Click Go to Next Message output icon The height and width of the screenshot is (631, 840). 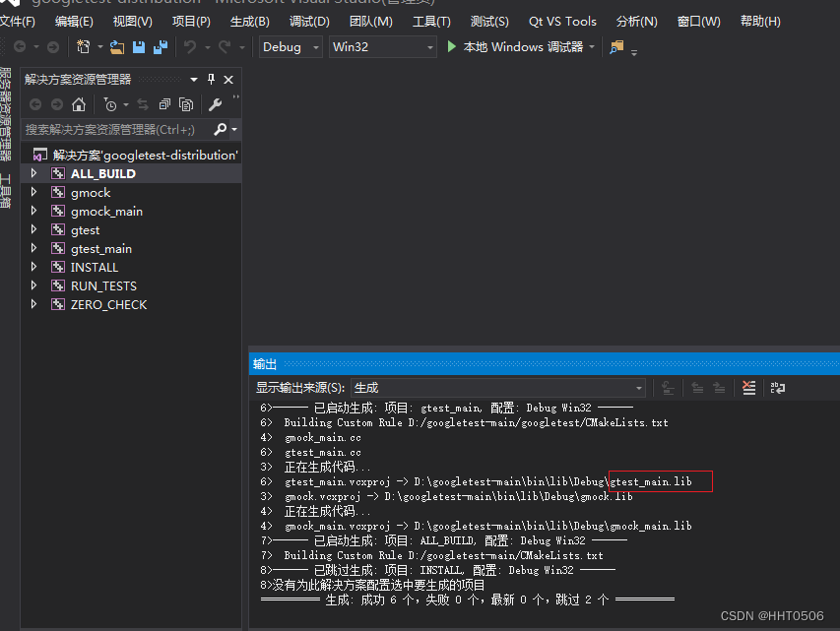pos(719,388)
